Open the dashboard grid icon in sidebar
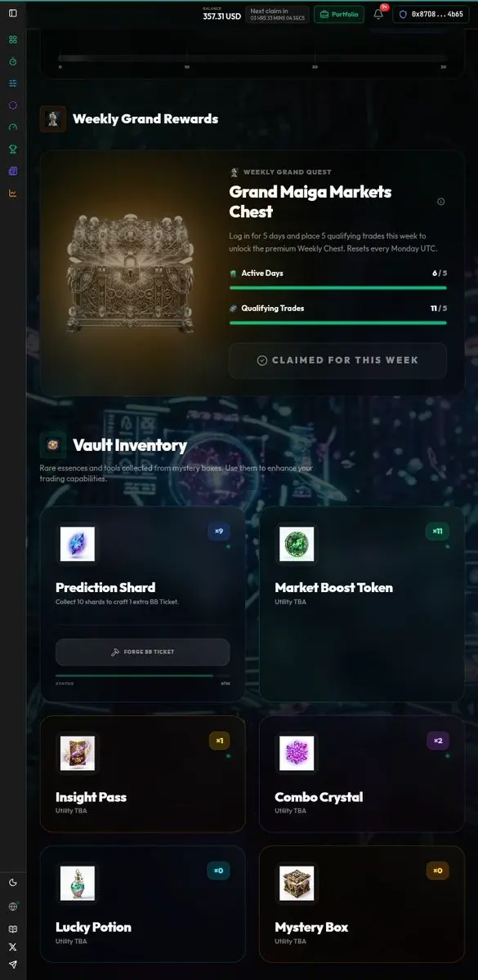Viewport: 478px width, 980px height. (12, 39)
